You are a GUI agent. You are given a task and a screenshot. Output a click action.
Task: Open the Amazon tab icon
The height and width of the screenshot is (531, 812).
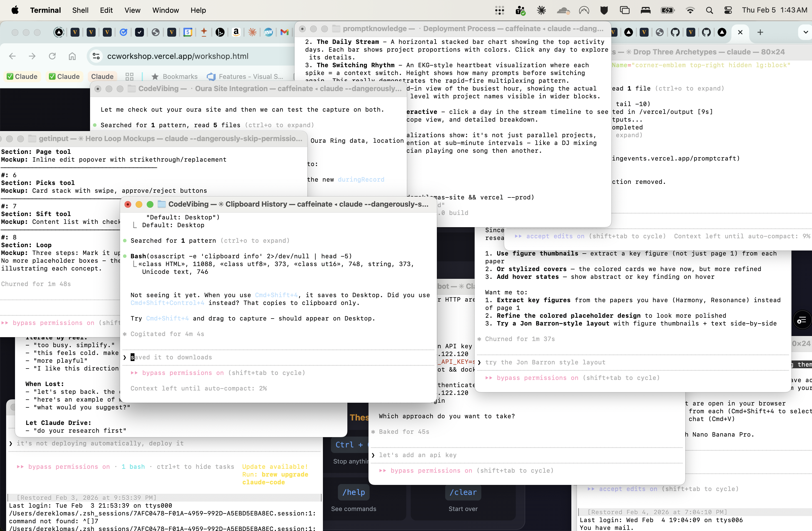coord(236,32)
